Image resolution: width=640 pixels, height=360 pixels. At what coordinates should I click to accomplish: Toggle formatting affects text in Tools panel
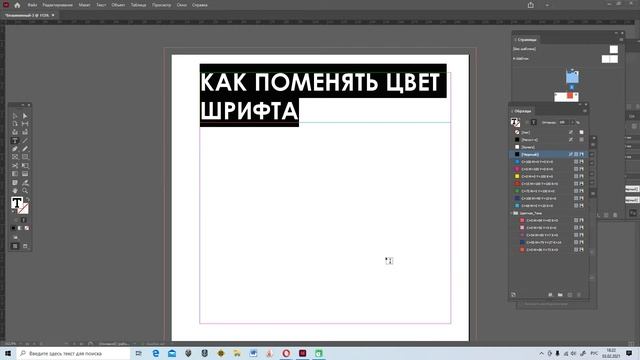click(x=23, y=220)
